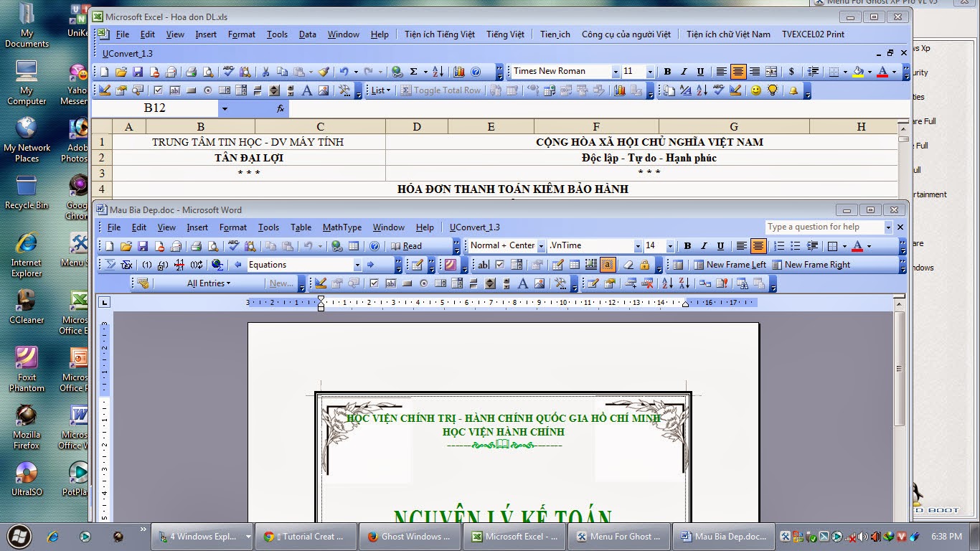The image size is (980, 551).
Task: Open Word Insert menu
Action: (x=197, y=227)
